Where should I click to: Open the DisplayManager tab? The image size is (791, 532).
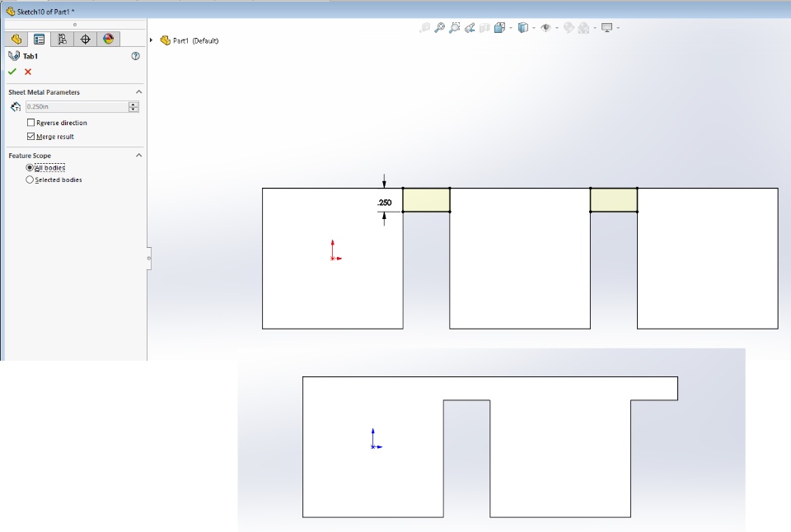109,39
